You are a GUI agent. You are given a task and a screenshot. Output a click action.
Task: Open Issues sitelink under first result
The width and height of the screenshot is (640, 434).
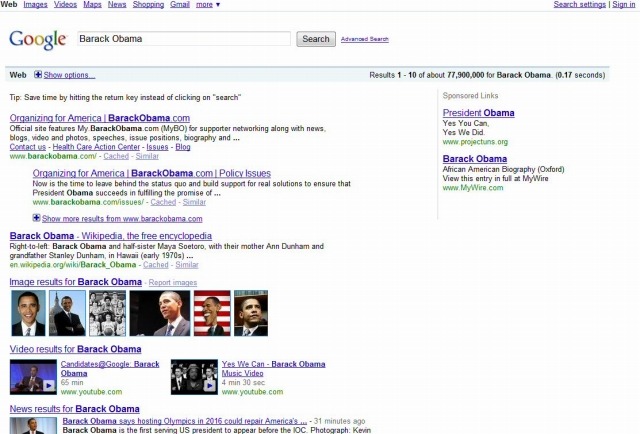[157, 147]
